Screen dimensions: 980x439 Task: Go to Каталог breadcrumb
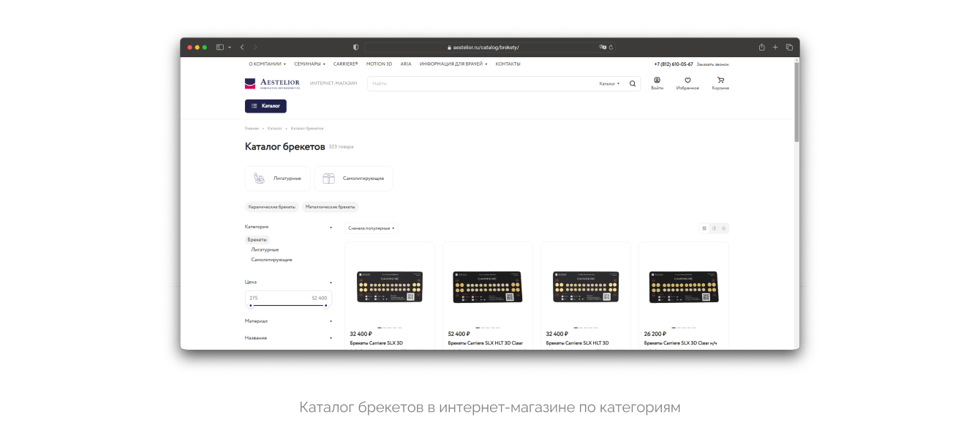274,128
